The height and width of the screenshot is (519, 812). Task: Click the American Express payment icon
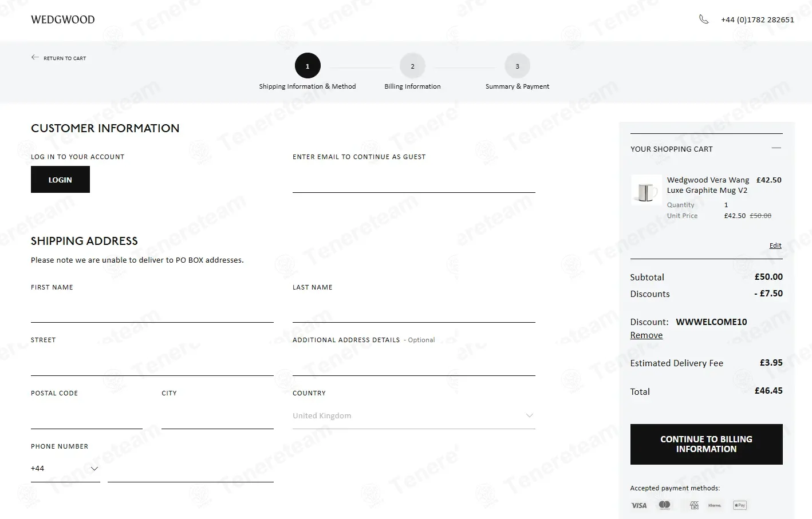coord(694,505)
